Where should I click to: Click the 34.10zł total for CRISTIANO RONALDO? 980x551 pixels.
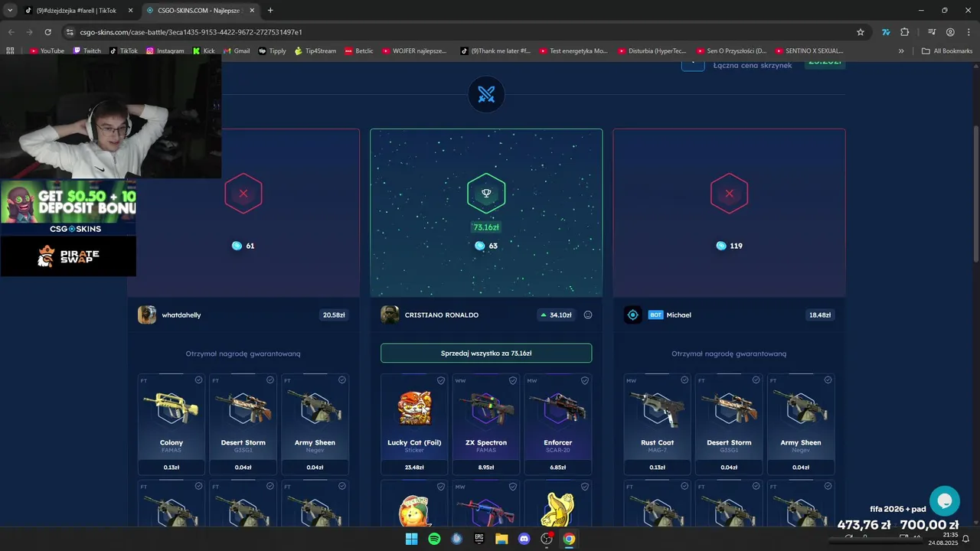tap(556, 315)
